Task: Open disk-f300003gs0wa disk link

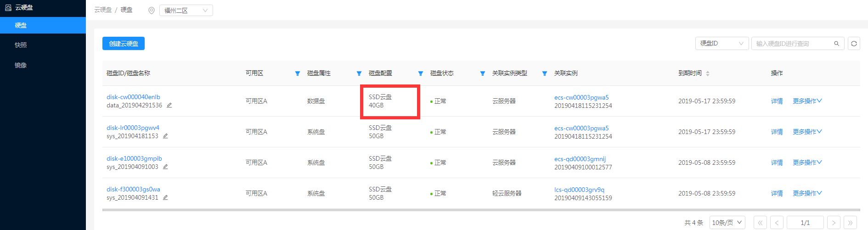Action: point(133,189)
